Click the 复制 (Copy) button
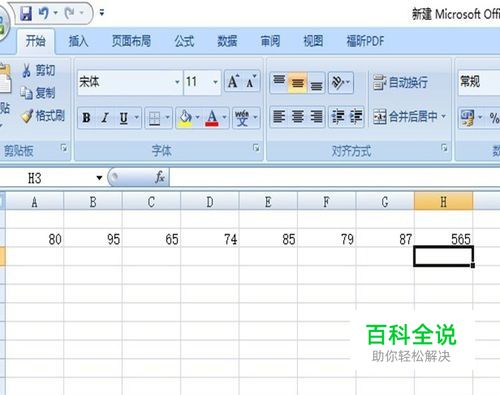The height and width of the screenshot is (395, 500). pos(38,93)
